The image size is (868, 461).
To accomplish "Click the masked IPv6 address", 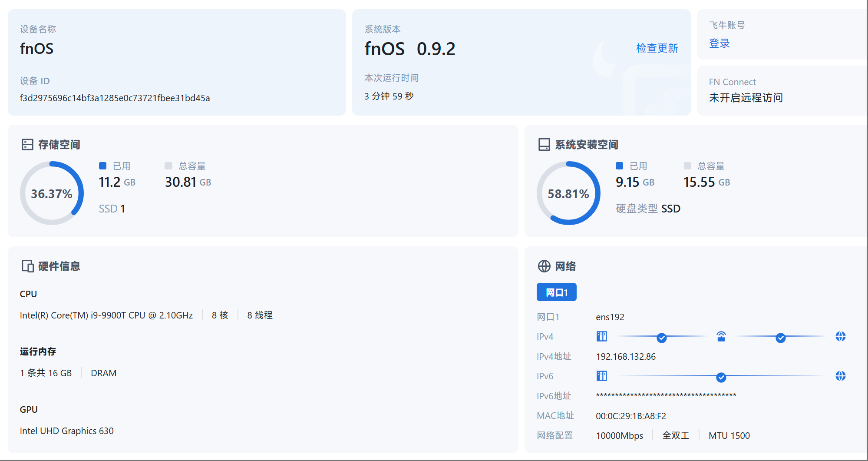I will (x=666, y=395).
